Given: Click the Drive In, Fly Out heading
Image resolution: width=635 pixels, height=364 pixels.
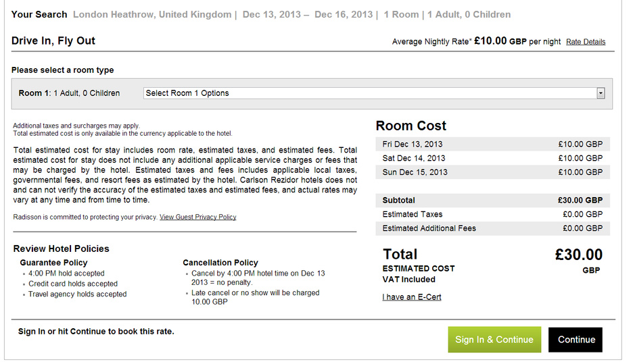Looking at the screenshot, I should [53, 41].
